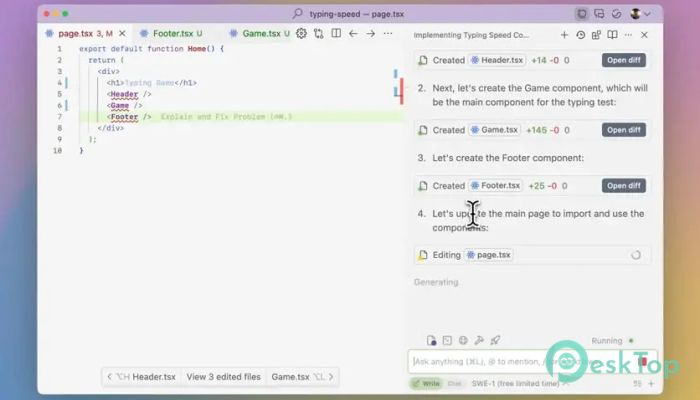The image size is (700, 400).
Task: Switch to the Footer.tsx tab
Action: point(171,33)
